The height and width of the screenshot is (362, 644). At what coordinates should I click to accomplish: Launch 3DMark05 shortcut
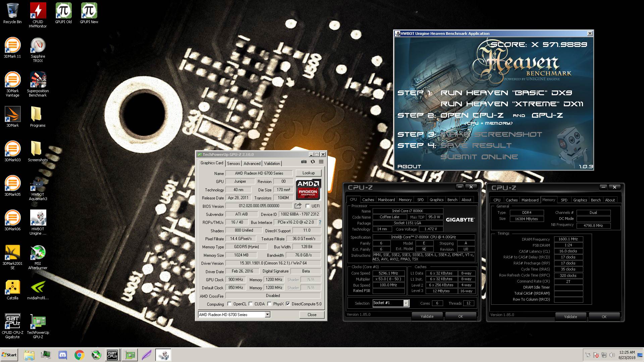pyautogui.click(x=12, y=186)
